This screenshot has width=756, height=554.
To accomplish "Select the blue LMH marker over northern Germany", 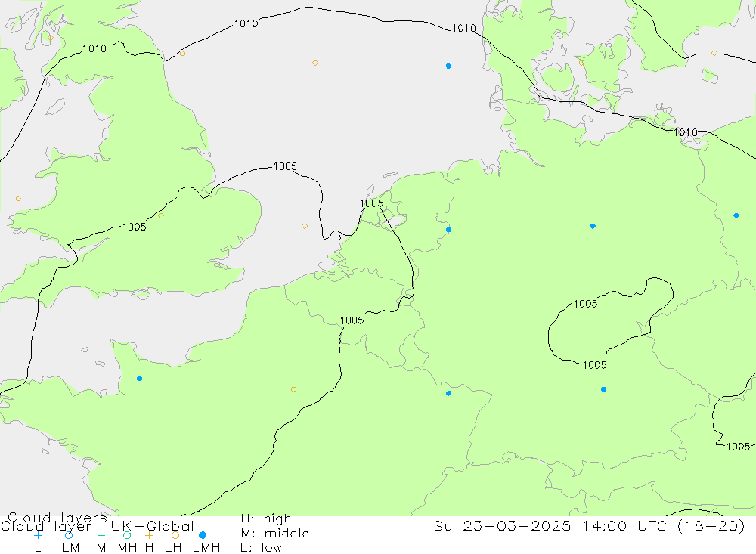I will coord(593,226).
